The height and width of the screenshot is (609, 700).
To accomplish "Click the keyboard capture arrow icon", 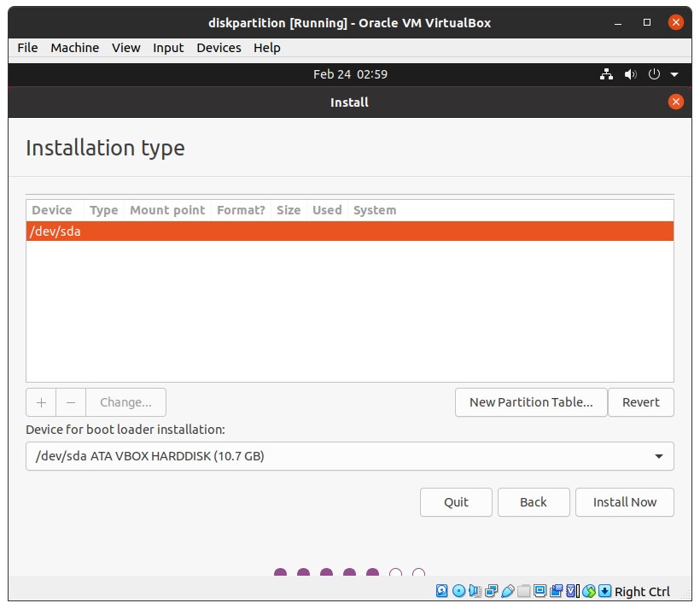I will click(x=604, y=591).
